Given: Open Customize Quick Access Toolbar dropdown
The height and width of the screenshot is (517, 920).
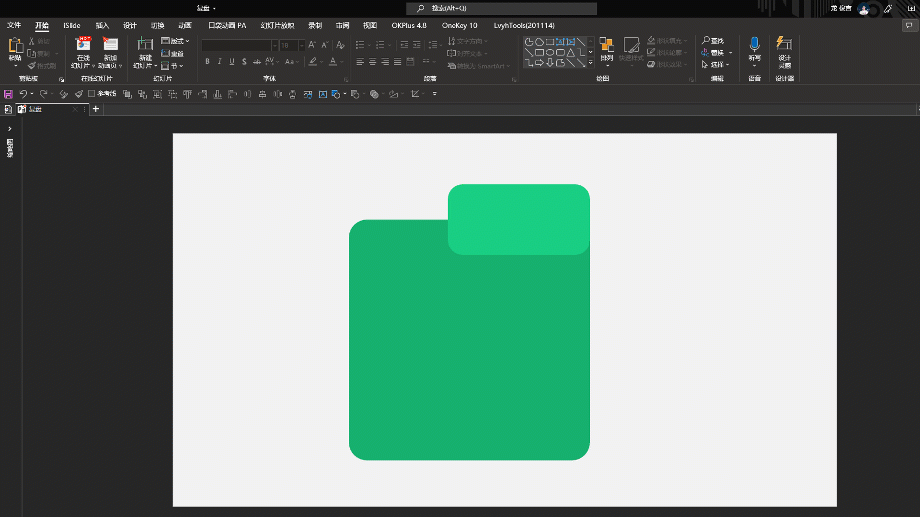Looking at the screenshot, I should coord(435,94).
